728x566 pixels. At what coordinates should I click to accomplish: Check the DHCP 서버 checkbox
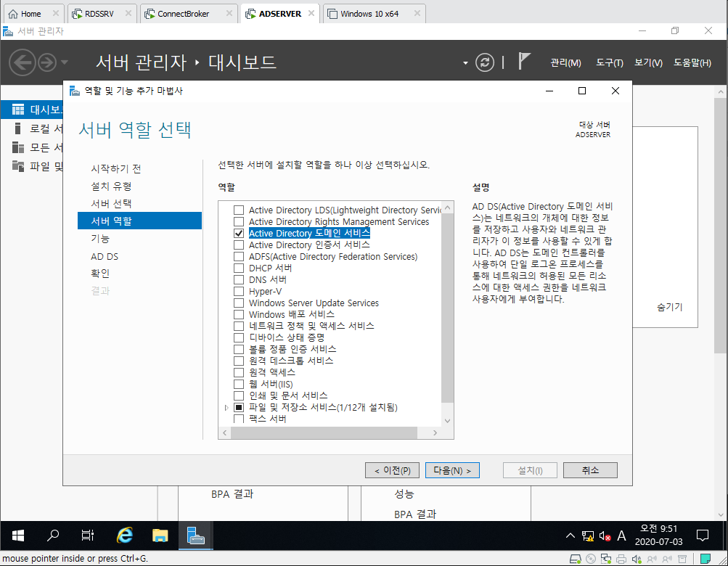[239, 268]
